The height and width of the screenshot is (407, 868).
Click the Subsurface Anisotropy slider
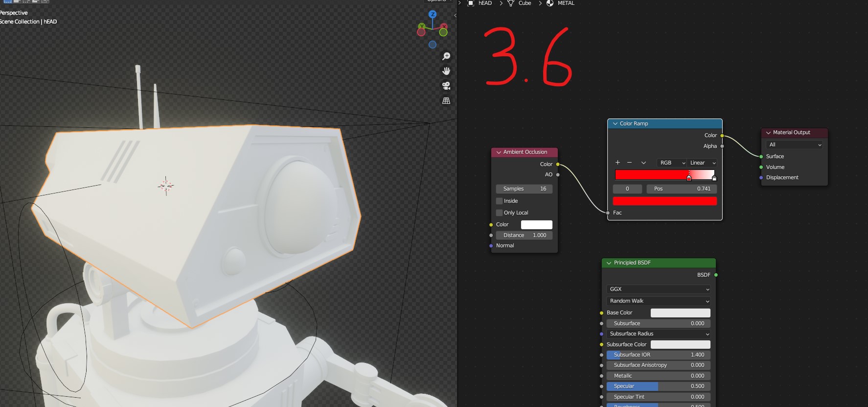click(x=659, y=365)
